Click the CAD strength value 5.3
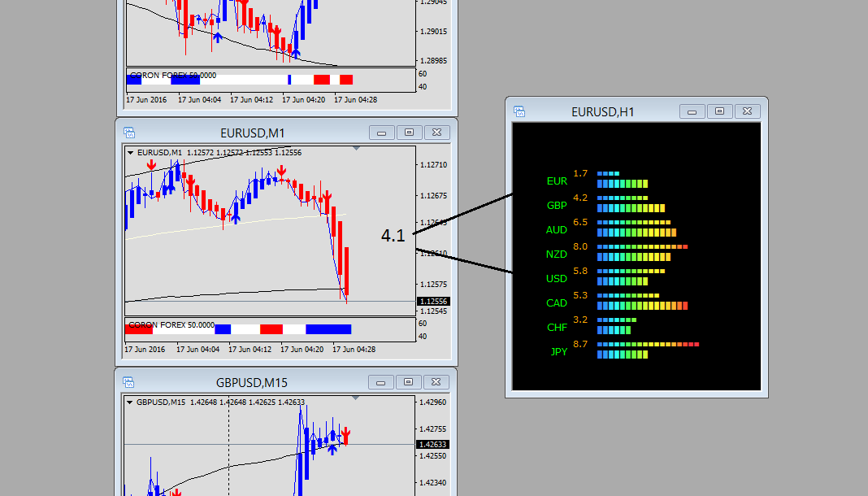868x496 pixels. pos(580,295)
